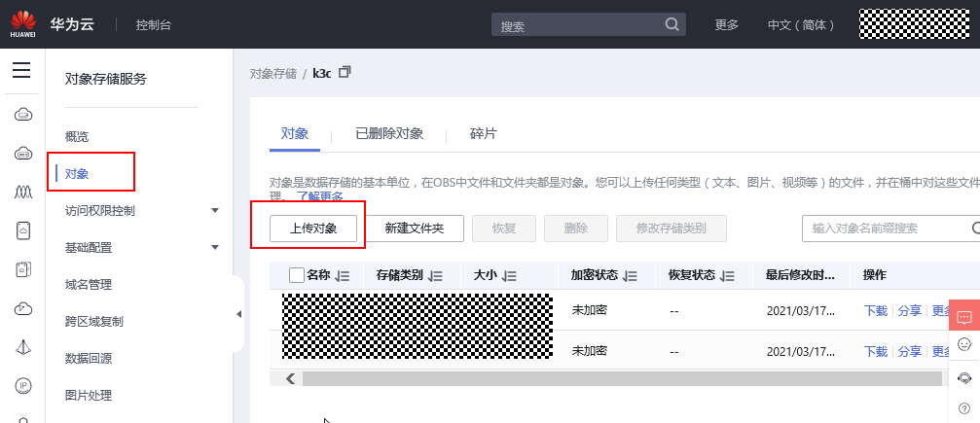Open the elastic cloud server sidebar icon
This screenshot has width=980, height=423.
click(23, 115)
